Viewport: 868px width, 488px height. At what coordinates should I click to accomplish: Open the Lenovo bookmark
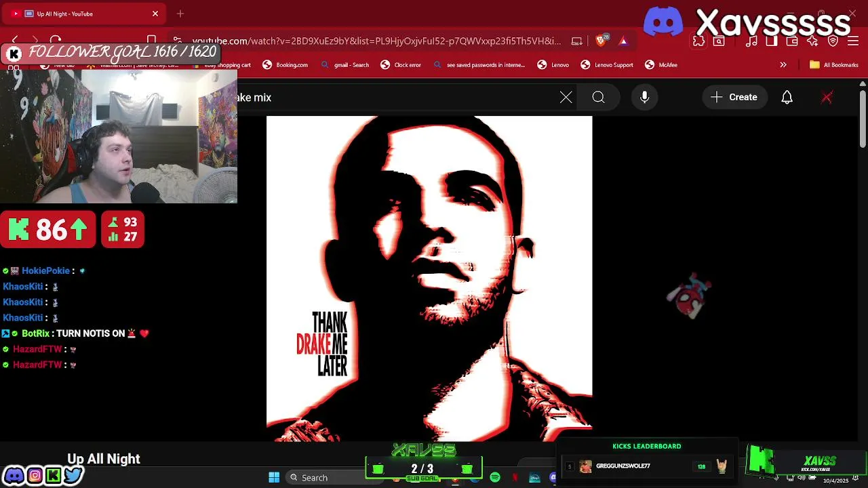coord(553,65)
